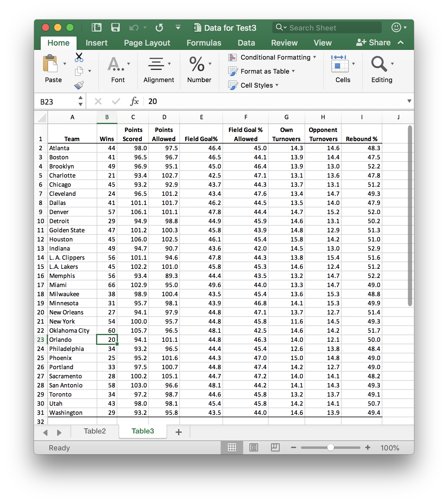Click the Paste clipboard icon
Image resolution: width=448 pixels, height=503 pixels.
50,64
